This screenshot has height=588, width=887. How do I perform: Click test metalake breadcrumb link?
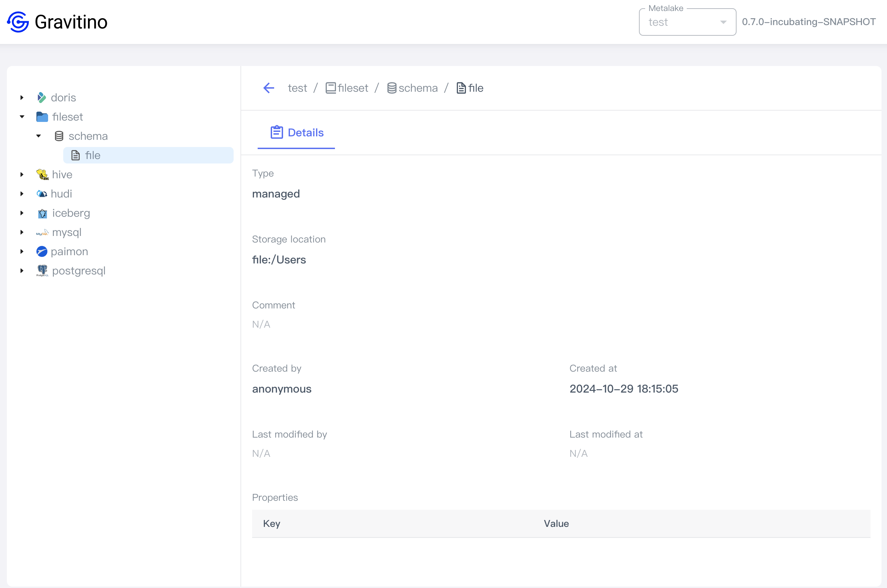(297, 88)
